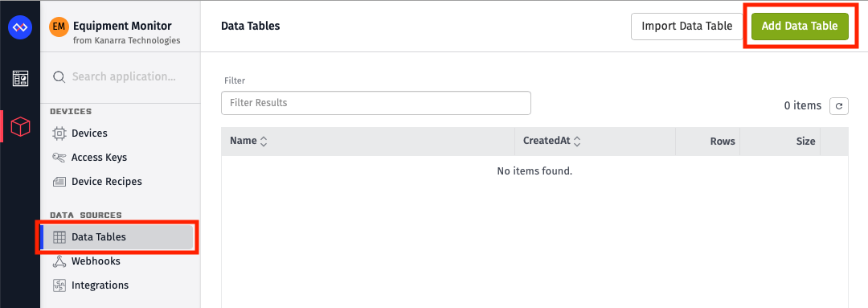Click the Integrations icon in sidebar
Screen dimensions: 868x308
click(x=59, y=285)
